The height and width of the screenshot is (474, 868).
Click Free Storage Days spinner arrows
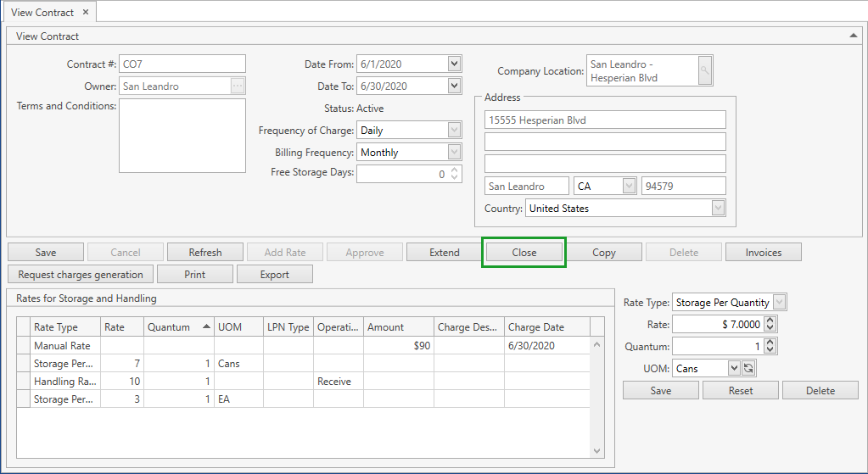tap(454, 174)
